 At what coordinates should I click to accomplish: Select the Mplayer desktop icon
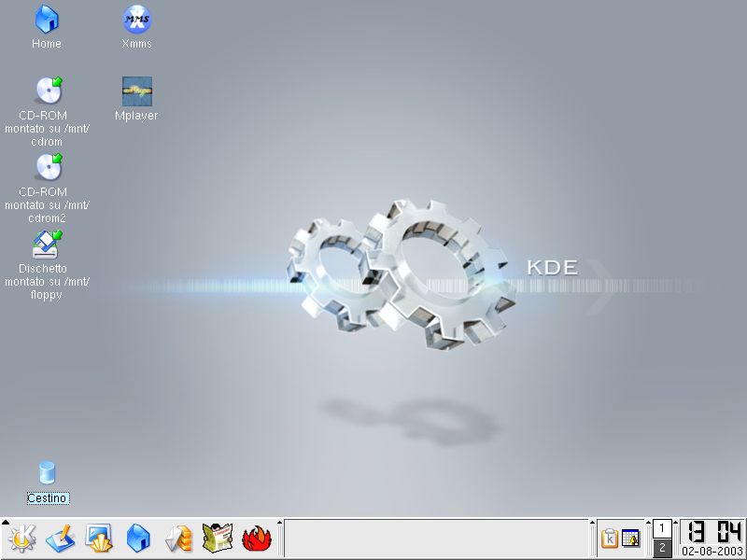click(136, 99)
